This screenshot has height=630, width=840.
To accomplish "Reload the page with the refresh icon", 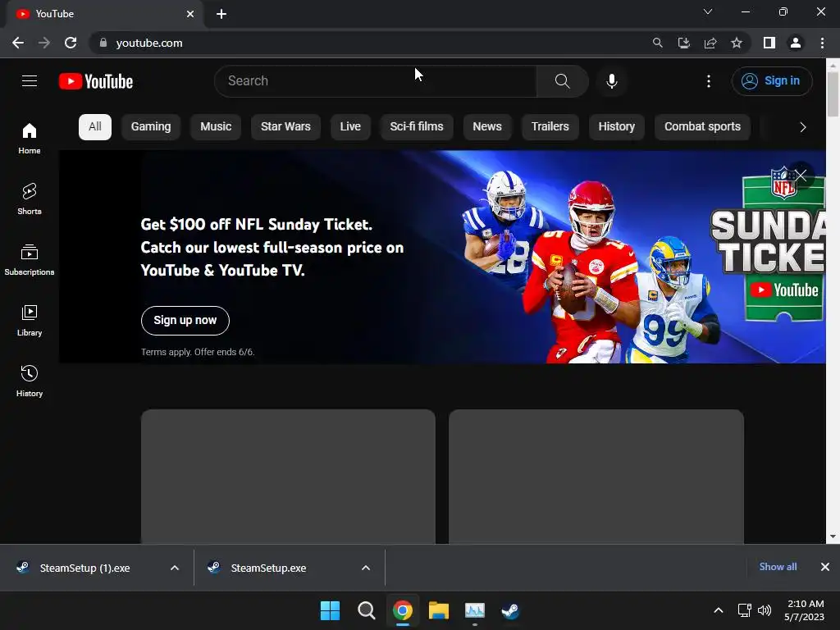I will tap(71, 43).
